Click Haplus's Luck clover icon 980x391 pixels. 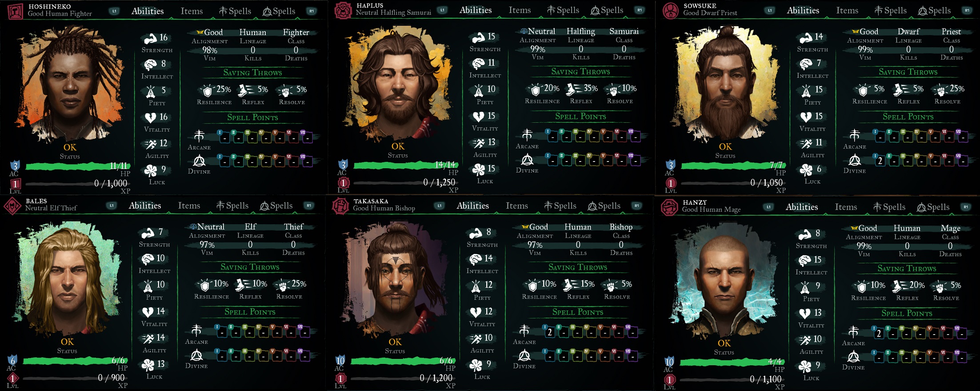point(479,169)
